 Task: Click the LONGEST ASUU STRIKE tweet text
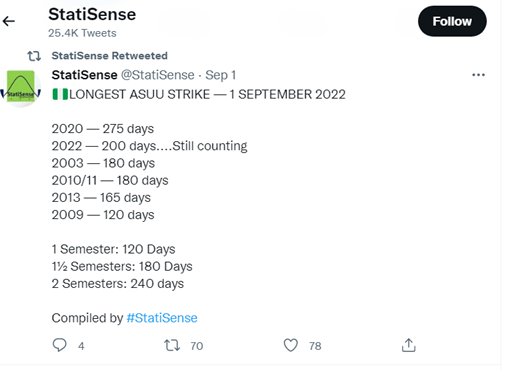pos(199,94)
